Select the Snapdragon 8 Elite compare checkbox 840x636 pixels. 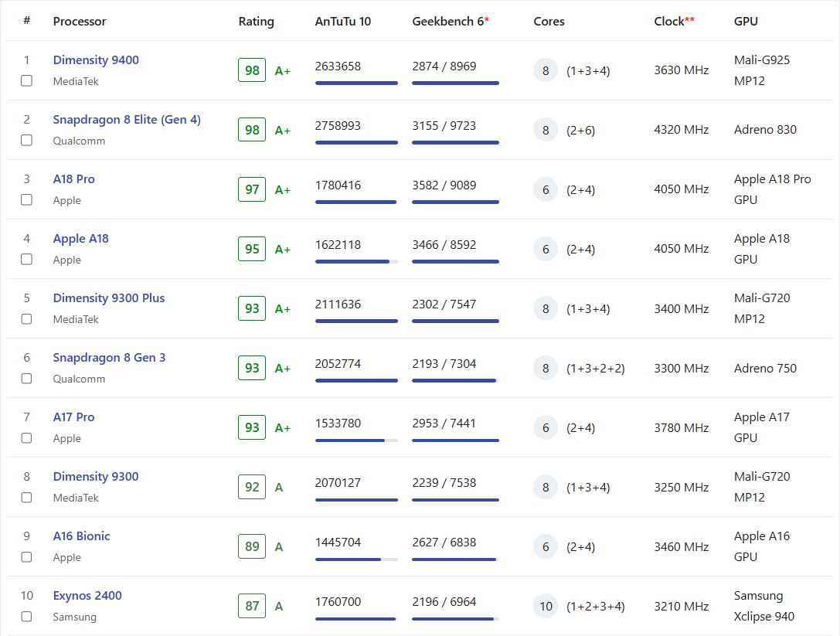27,140
